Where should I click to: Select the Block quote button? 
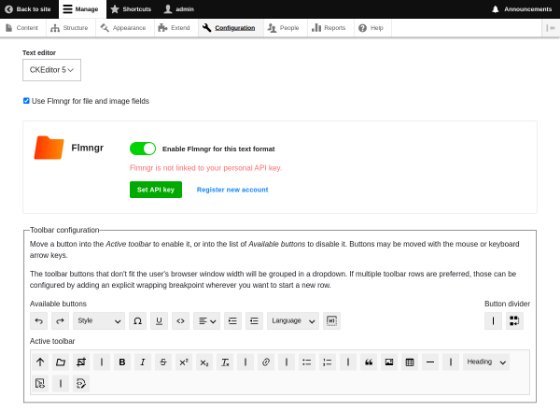[x=369, y=362]
